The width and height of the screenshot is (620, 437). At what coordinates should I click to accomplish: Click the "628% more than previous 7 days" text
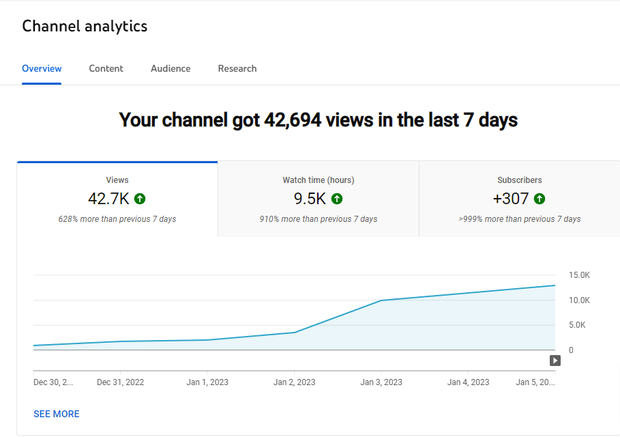tap(117, 219)
